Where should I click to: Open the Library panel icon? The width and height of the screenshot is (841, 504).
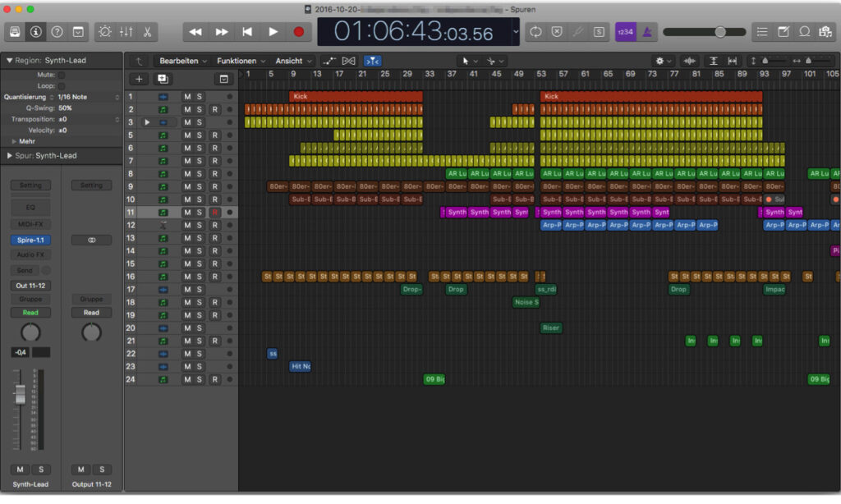pos(15,32)
